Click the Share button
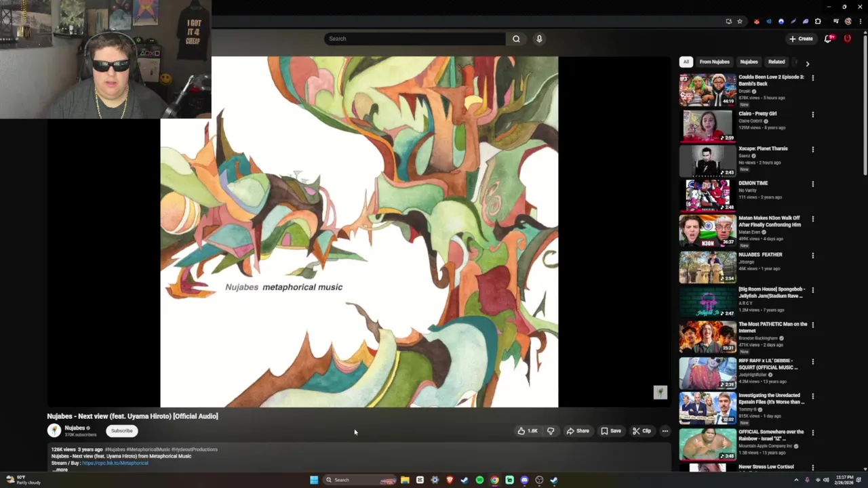This screenshot has height=488, width=868. coord(578,430)
